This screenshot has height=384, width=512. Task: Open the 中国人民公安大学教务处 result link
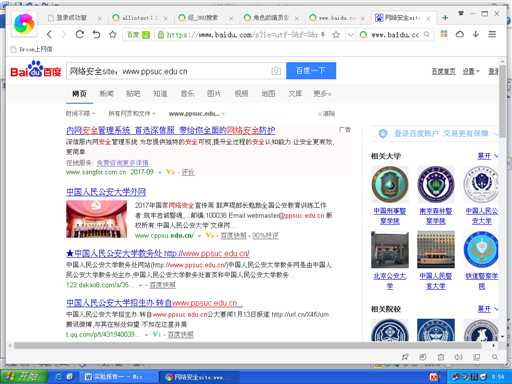click(x=158, y=253)
